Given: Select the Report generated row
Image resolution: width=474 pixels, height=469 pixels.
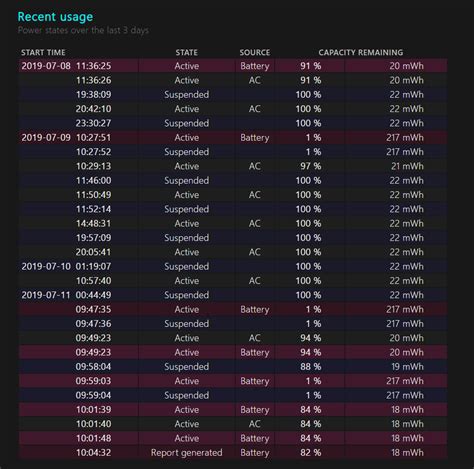Looking at the screenshot, I should click(233, 453).
